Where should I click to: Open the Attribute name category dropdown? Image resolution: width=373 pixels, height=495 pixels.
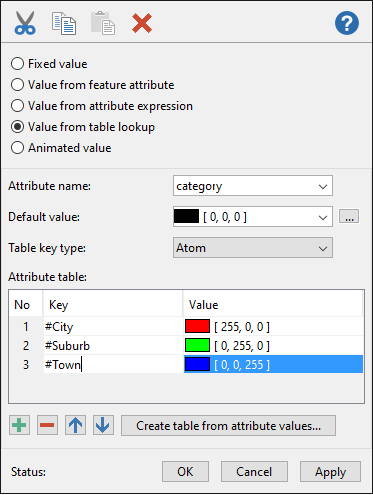[253, 186]
